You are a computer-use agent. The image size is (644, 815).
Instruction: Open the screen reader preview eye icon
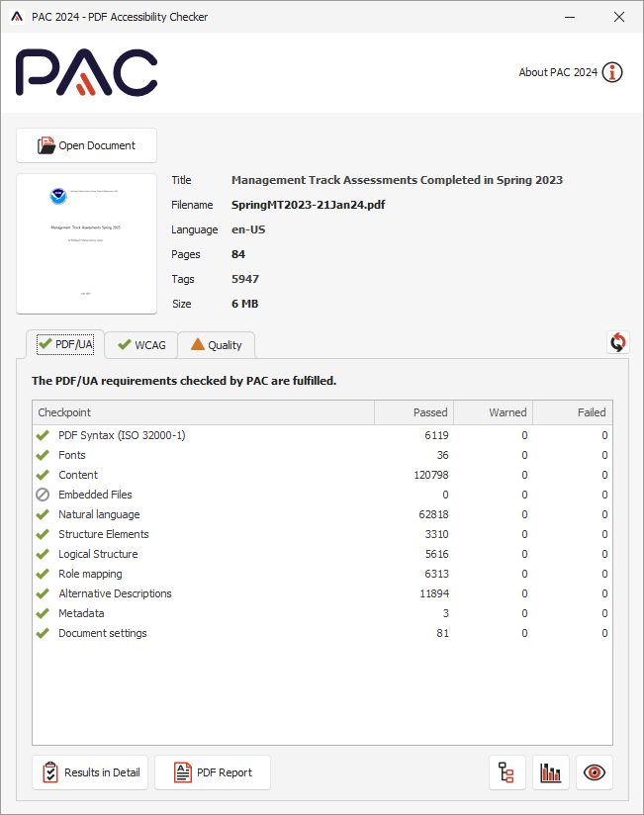[x=594, y=772]
